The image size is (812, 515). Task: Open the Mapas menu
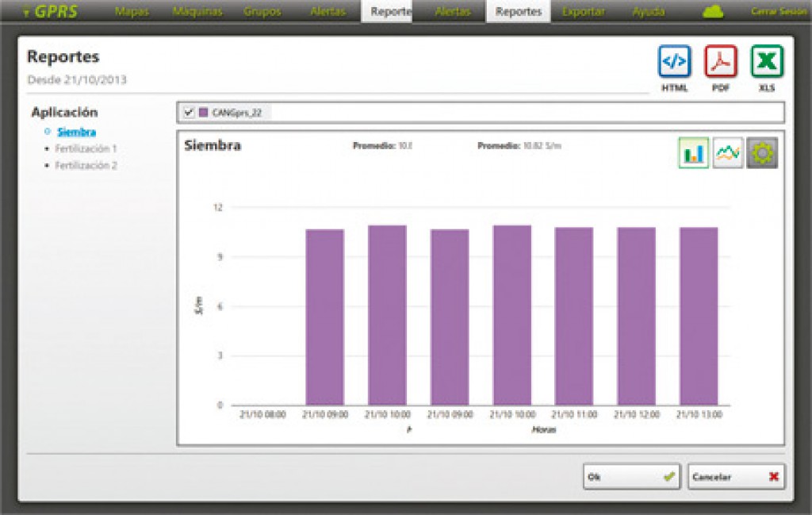coord(132,12)
